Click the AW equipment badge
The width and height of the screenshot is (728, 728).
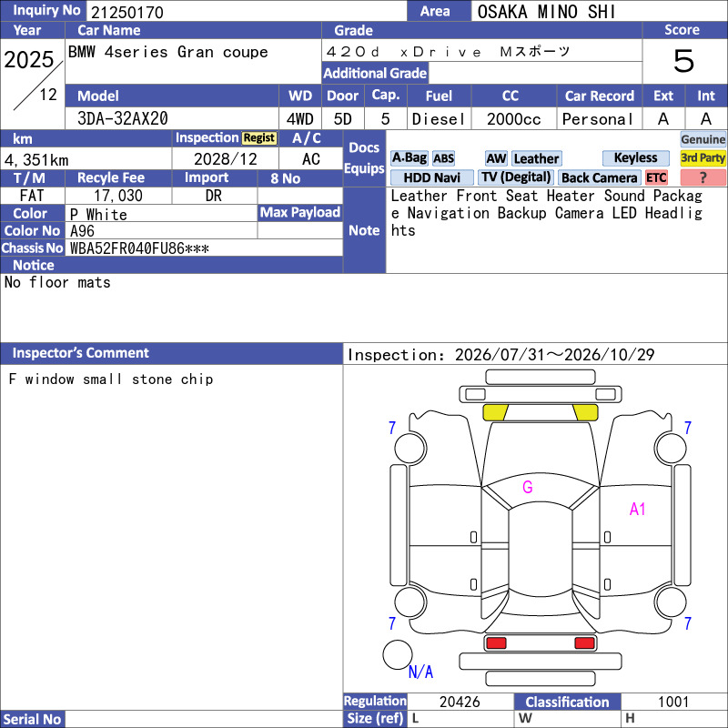496,158
